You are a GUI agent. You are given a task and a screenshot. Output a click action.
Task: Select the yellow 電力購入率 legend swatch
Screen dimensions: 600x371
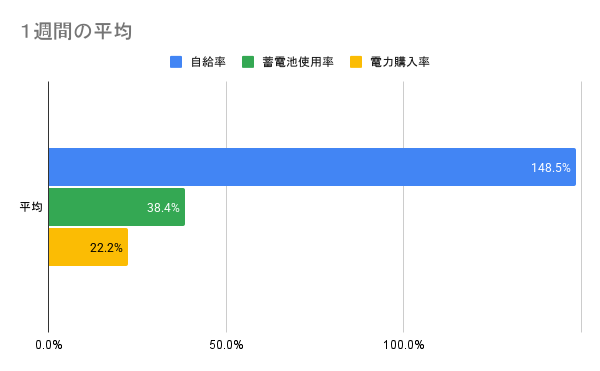(x=356, y=62)
